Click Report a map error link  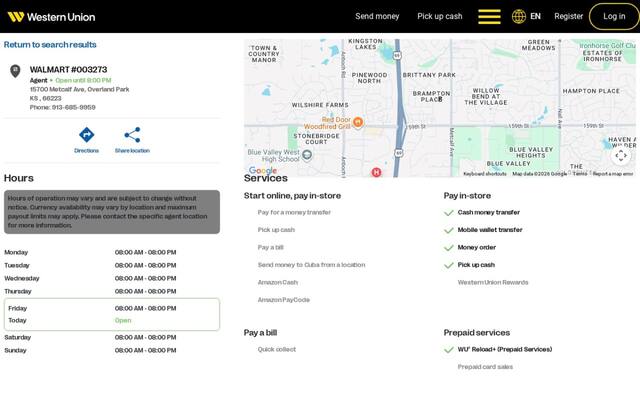[x=613, y=174]
